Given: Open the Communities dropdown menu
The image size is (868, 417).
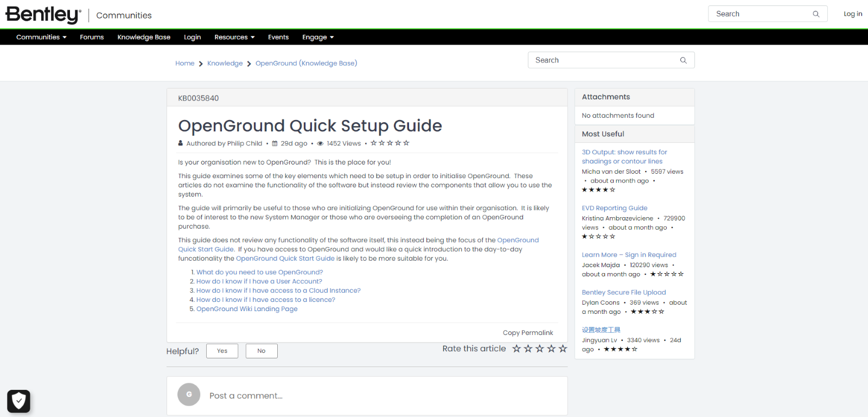Looking at the screenshot, I should click(x=41, y=37).
